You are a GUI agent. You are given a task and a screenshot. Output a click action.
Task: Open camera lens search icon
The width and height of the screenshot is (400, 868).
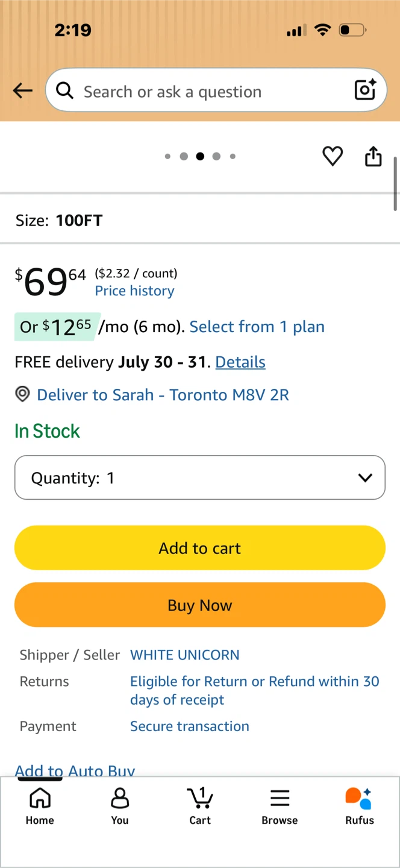365,90
